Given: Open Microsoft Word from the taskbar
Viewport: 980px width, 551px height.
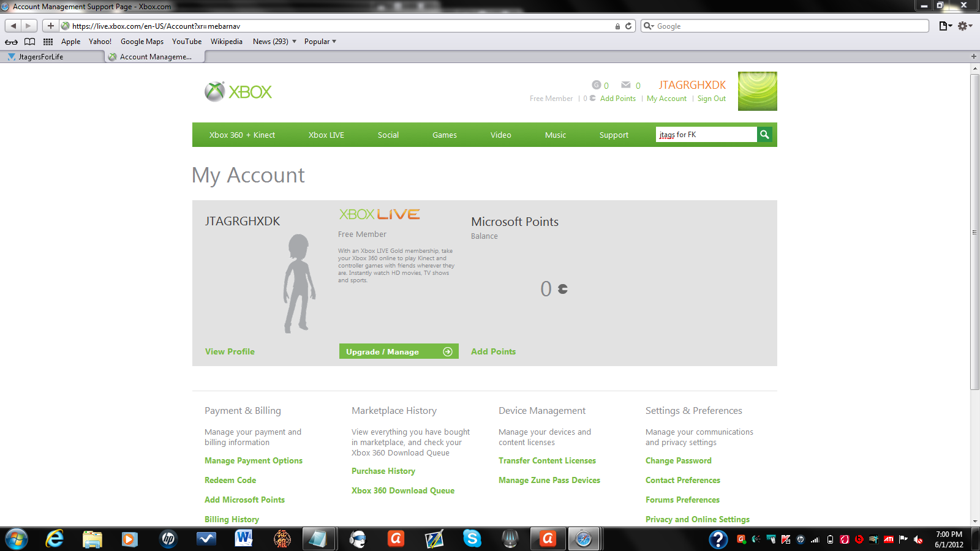Looking at the screenshot, I should pyautogui.click(x=244, y=539).
